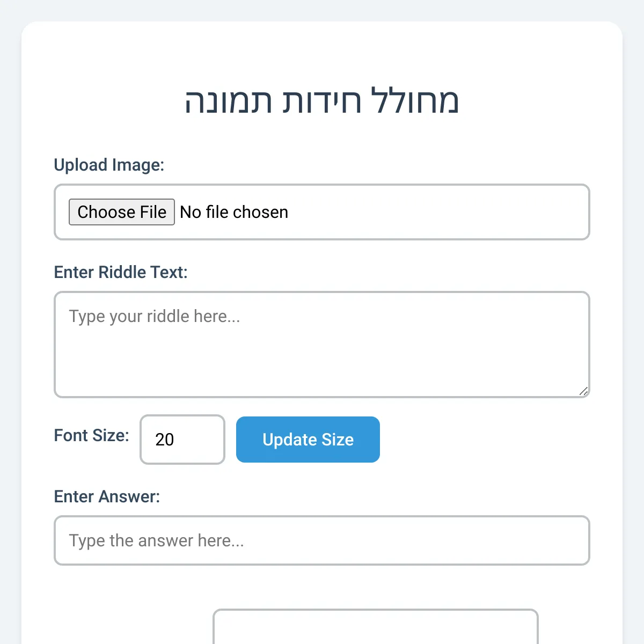The height and width of the screenshot is (644, 644).
Task: Click the textarea resize handle
Action: point(584,392)
